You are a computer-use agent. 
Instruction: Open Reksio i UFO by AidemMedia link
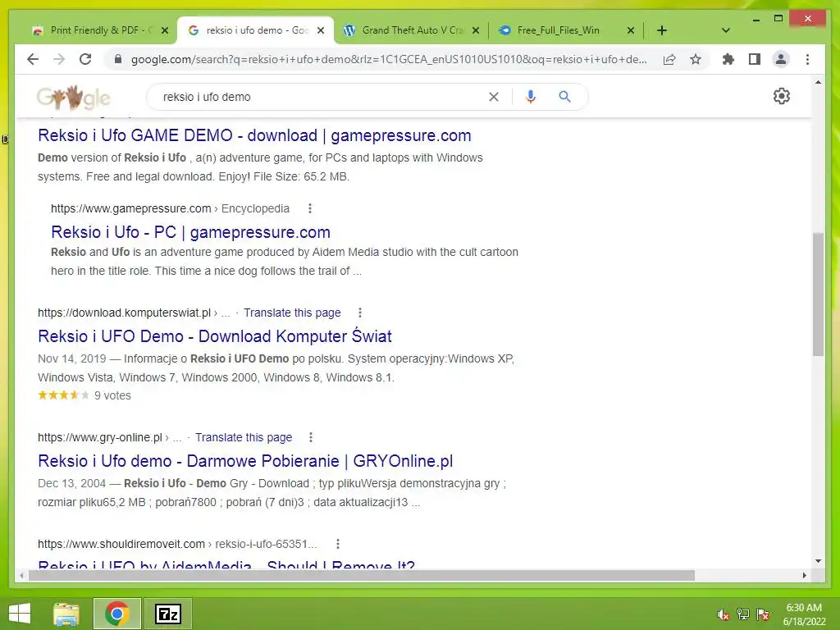coord(226,564)
